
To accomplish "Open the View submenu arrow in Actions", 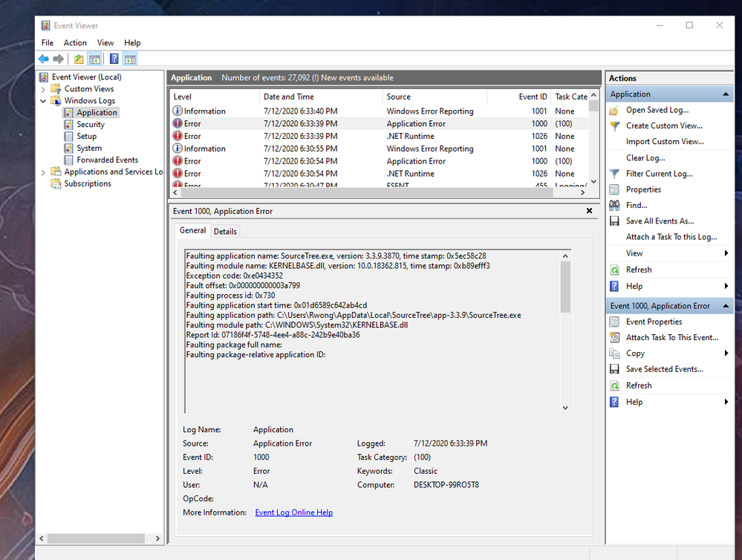I will point(726,253).
